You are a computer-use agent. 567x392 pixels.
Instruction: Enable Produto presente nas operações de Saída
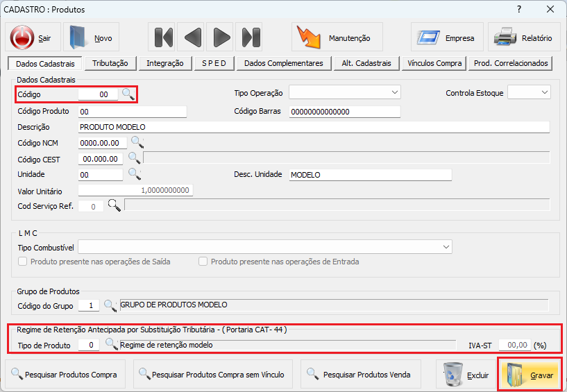pos(22,262)
